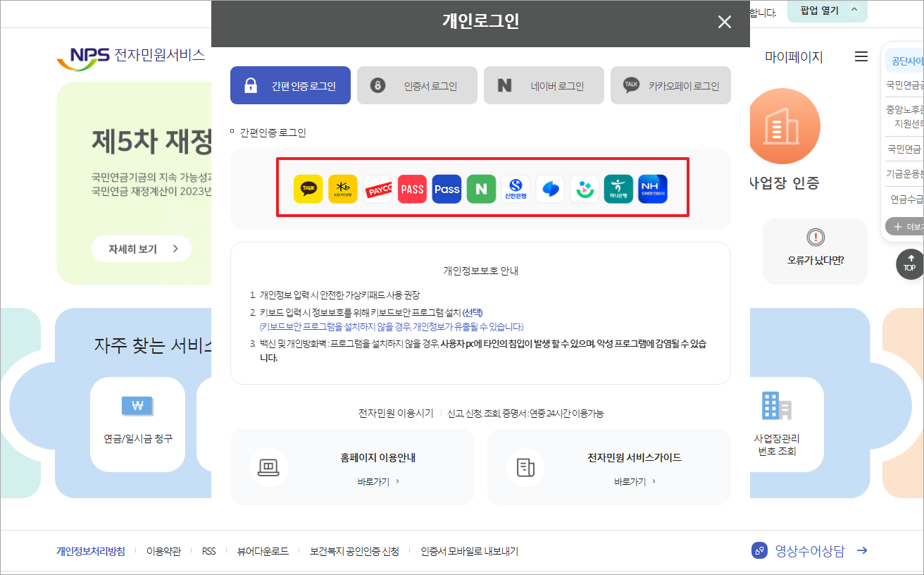Open the hamburger navigation menu
924x575 pixels.
(x=861, y=57)
